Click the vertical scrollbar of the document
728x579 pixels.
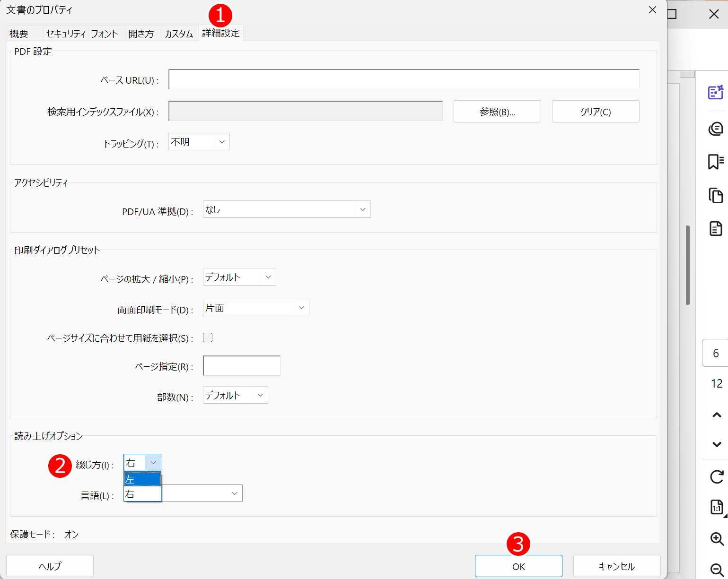pyautogui.click(x=688, y=265)
